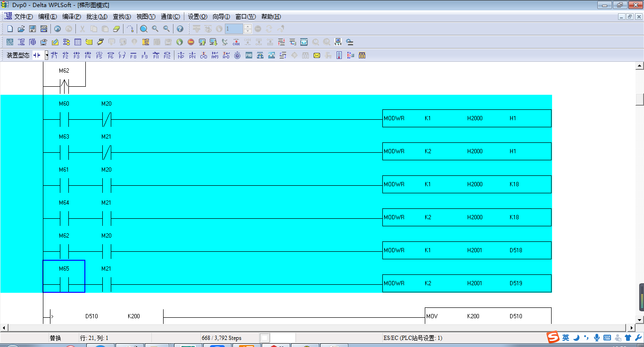This screenshot has width=644, height=347.
Task: Select the MODWR K1 H2000 H1 instruction block
Action: [x=467, y=118]
